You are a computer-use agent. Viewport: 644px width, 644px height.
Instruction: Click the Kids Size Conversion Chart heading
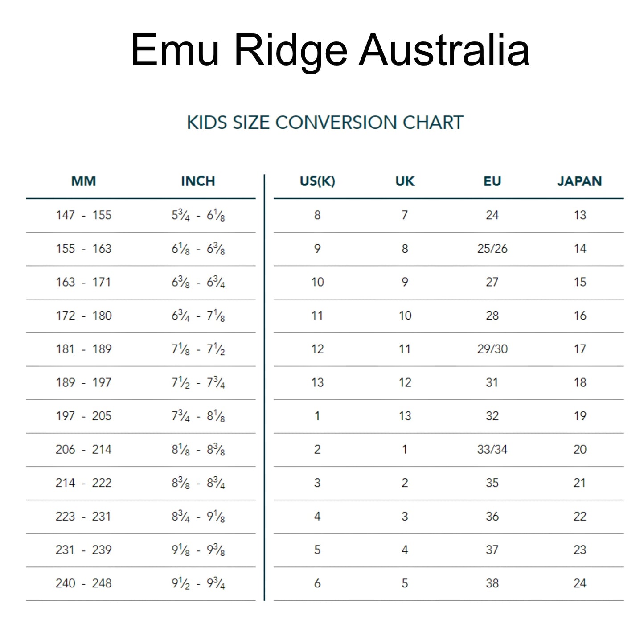[x=325, y=123]
